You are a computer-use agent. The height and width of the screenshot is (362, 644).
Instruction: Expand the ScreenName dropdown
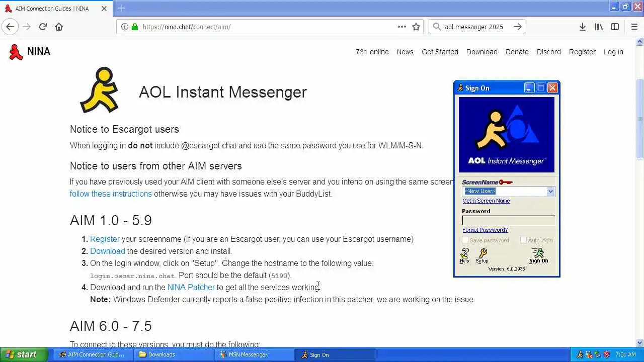(x=550, y=191)
